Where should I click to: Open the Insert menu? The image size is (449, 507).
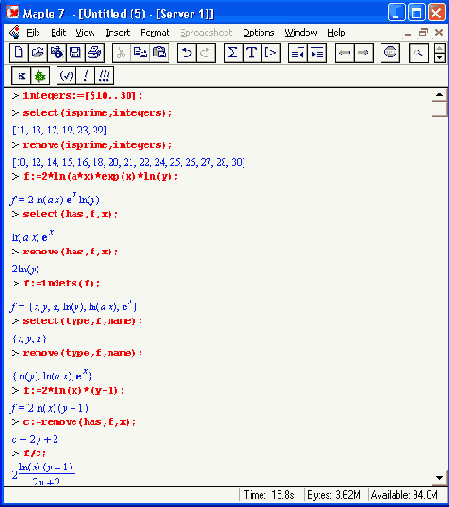click(x=118, y=33)
